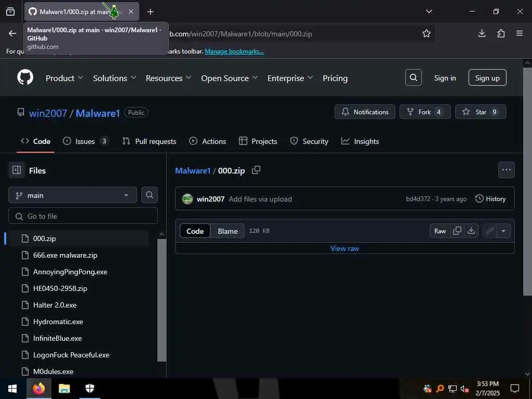Open the Manage bookmarks link
This screenshot has width=532, height=399.
pyautogui.click(x=234, y=51)
